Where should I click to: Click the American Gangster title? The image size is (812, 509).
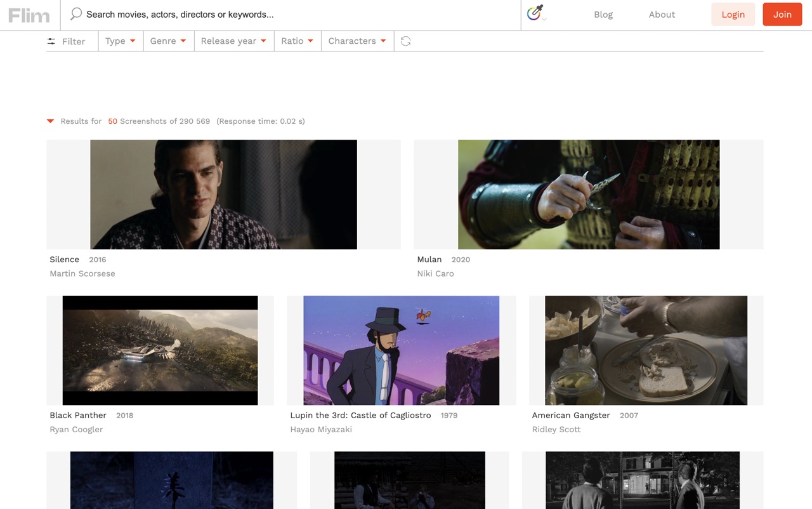click(x=571, y=415)
